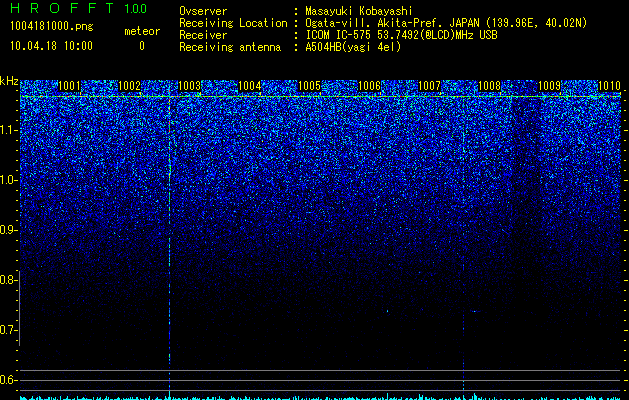Click the 1008 time marker

(x=489, y=86)
